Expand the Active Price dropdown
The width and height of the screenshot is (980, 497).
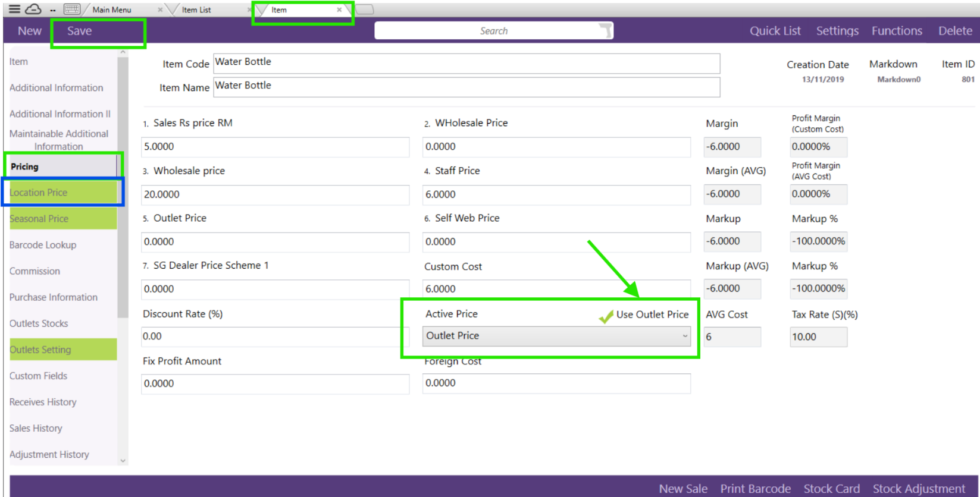[684, 336]
